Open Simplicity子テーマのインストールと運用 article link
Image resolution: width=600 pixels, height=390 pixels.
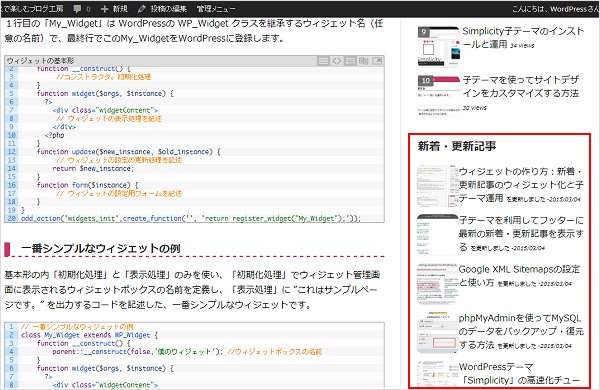click(x=523, y=38)
